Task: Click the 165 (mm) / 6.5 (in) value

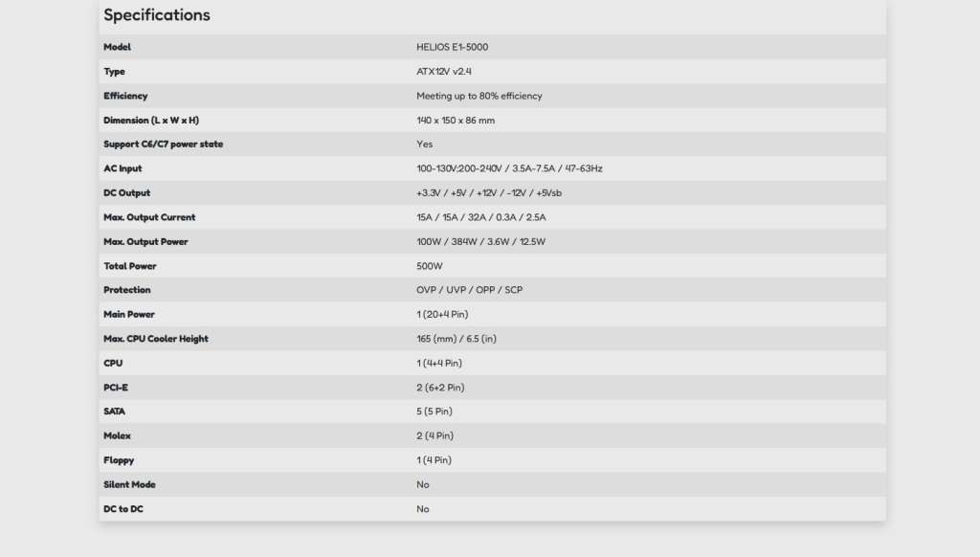Action: (457, 339)
